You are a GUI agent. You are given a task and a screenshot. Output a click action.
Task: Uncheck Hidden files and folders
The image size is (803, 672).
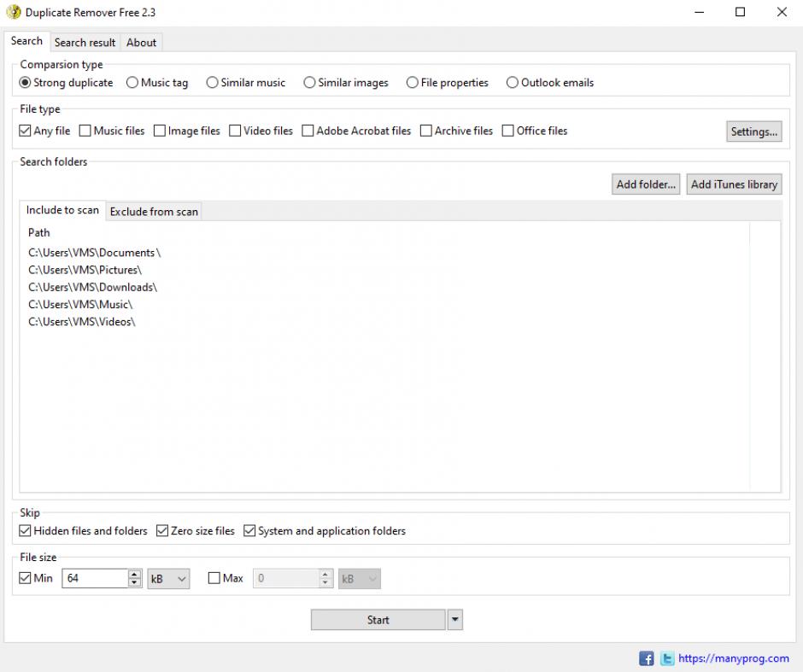click(x=26, y=531)
